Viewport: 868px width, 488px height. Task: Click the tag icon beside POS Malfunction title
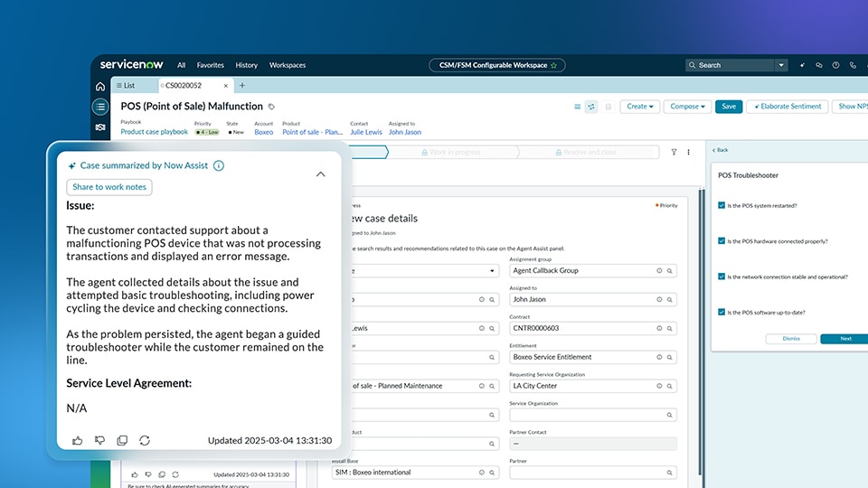pos(271,107)
